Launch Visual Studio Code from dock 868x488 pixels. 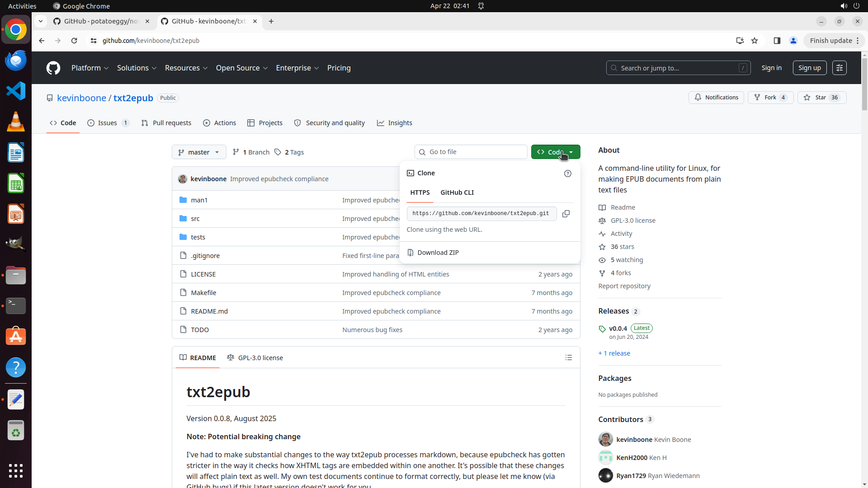pos(16,91)
